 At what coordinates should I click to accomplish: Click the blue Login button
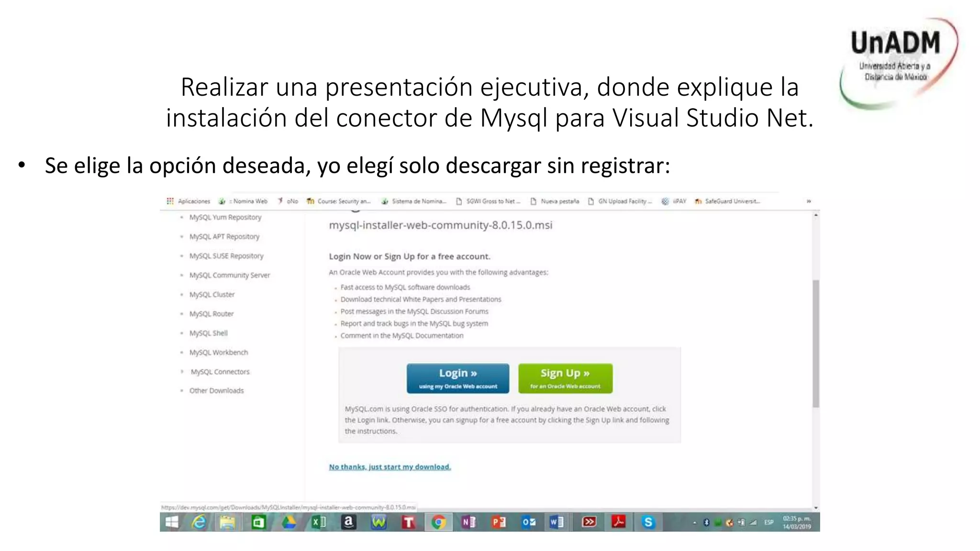coord(458,378)
